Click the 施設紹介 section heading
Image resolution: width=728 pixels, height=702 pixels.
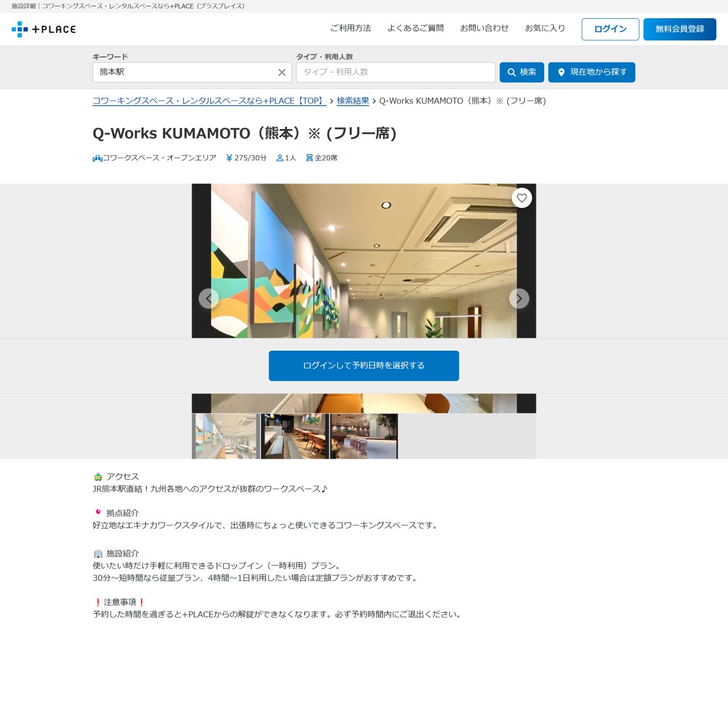click(122, 553)
